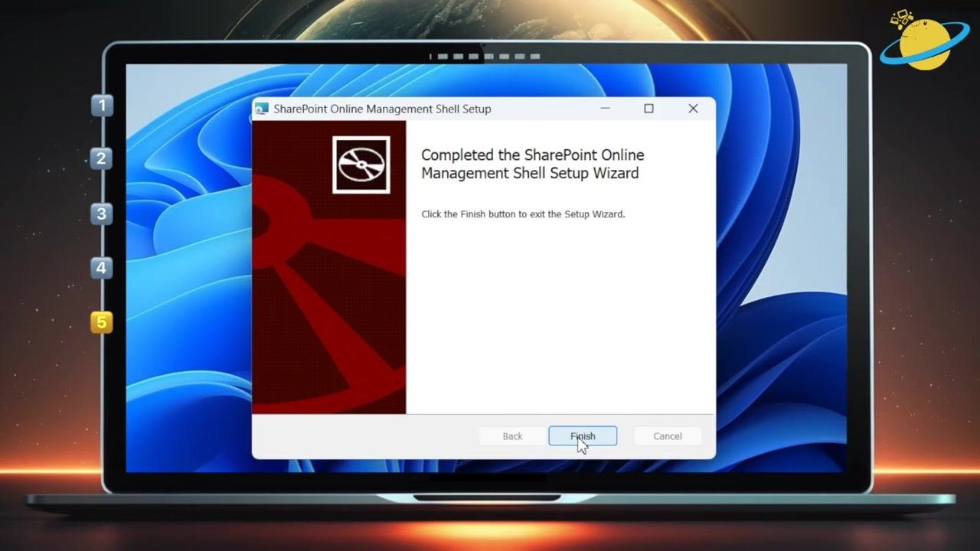
Task: Click the installer icon in the title bar
Action: coord(262,109)
